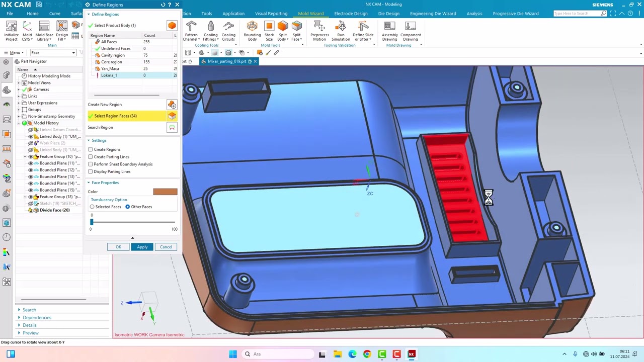Select the Cavity region row
The height and width of the screenshot is (362, 644).
(133, 55)
